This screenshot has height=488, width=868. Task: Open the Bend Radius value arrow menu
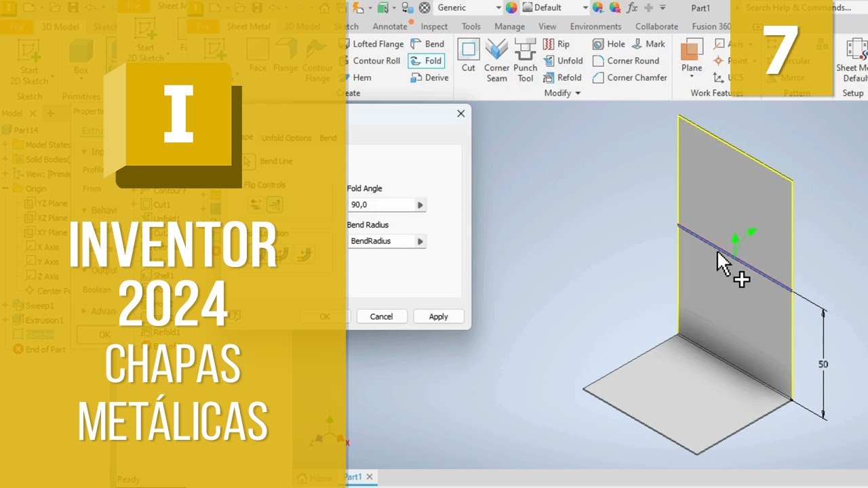[x=420, y=241]
